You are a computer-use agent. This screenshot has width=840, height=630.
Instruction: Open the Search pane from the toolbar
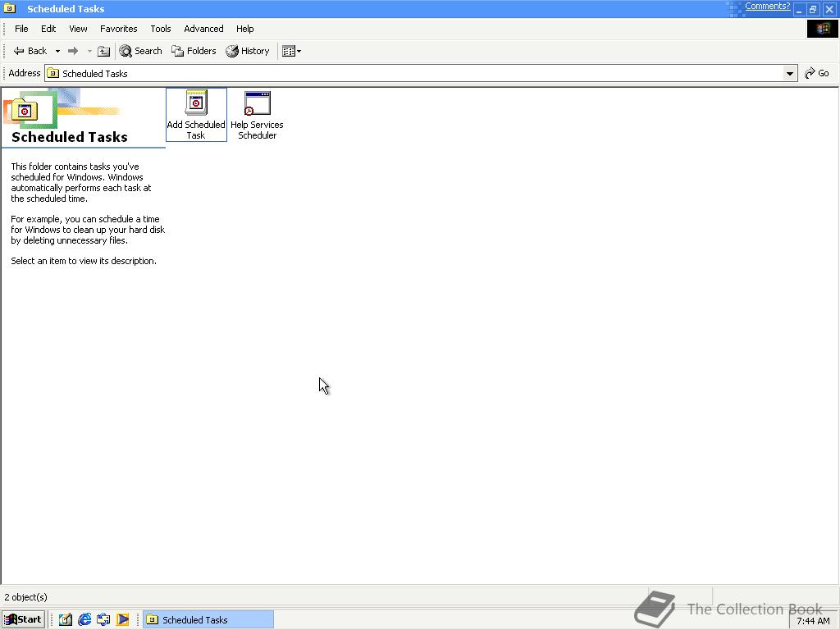[x=140, y=51]
